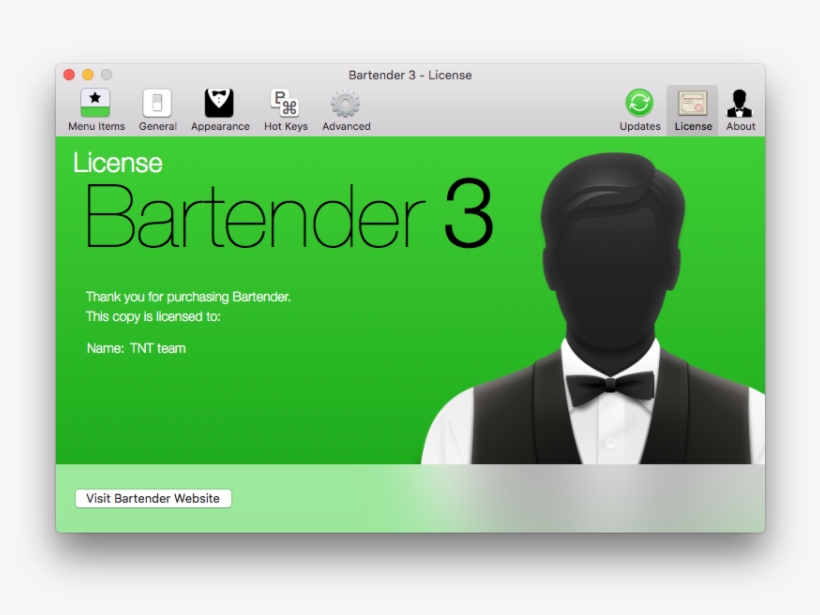Click the About toolbar label
This screenshot has width=820, height=615.
click(x=740, y=126)
